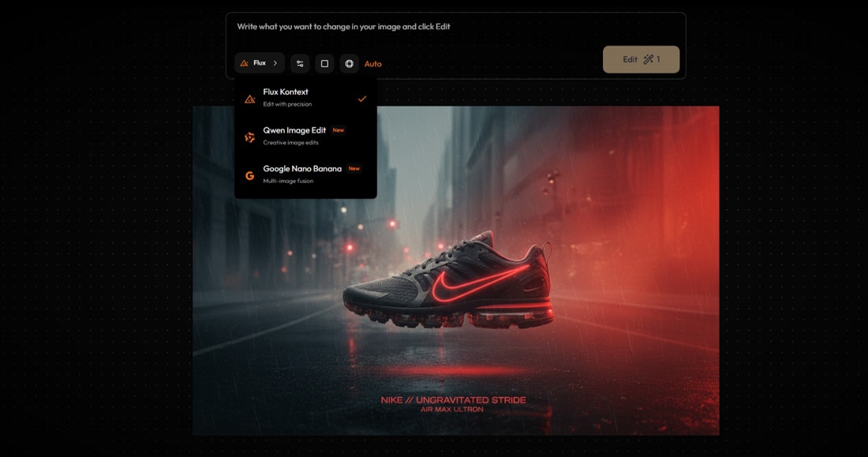The width and height of the screenshot is (868, 457).
Task: Click the magic wand icon on Edit button
Action: pyautogui.click(x=648, y=59)
